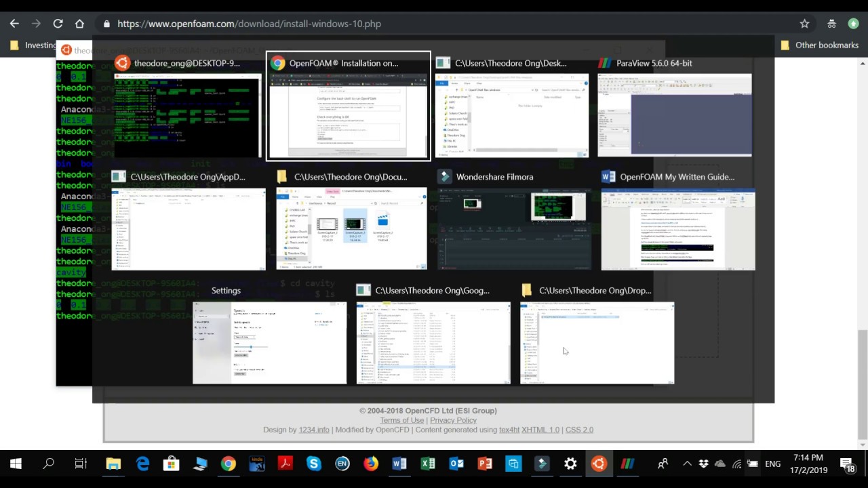The image size is (868, 488).
Task: Open Task View on the taskbar
Action: (x=81, y=464)
